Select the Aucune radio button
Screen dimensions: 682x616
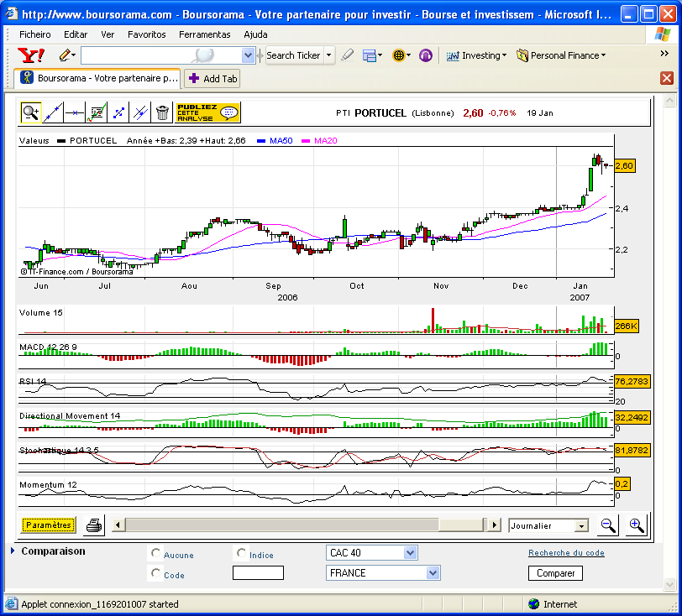(155, 554)
